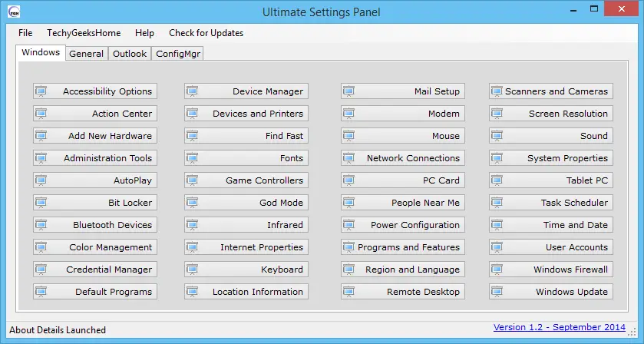Open Location Information

tap(246, 291)
